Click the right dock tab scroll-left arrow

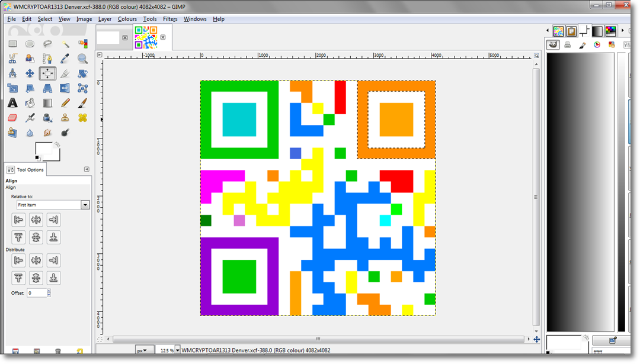click(x=548, y=31)
